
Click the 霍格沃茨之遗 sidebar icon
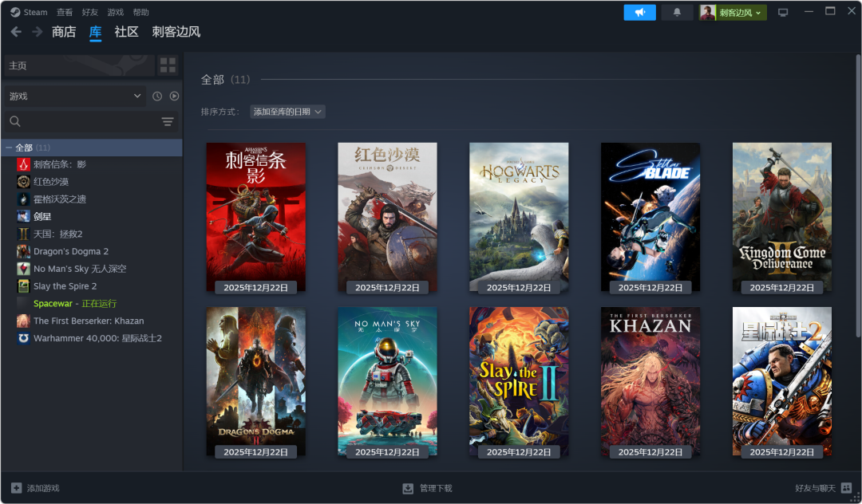pos(23,199)
